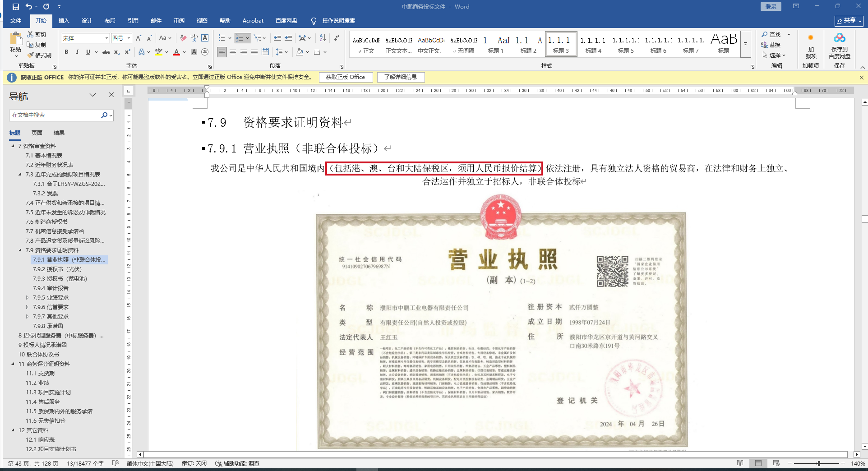This screenshot has width=868, height=471.
Task: Open the 文件 menu
Action: (16, 21)
